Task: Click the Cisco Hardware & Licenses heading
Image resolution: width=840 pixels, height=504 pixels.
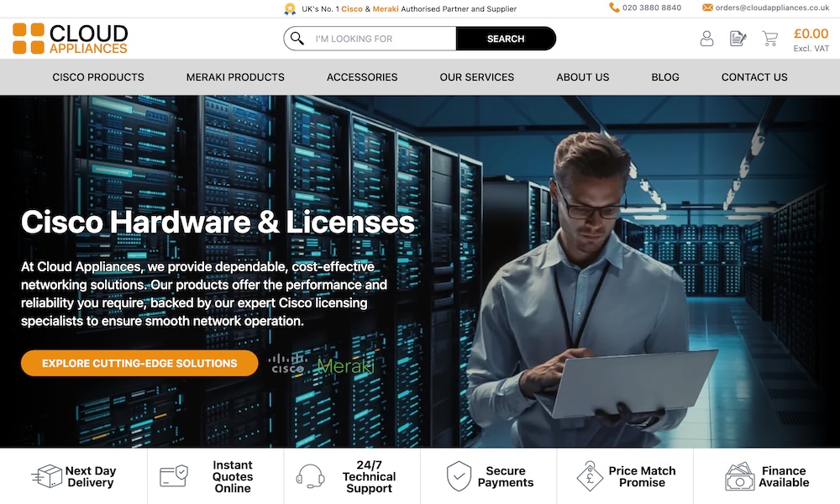Action: click(x=218, y=222)
